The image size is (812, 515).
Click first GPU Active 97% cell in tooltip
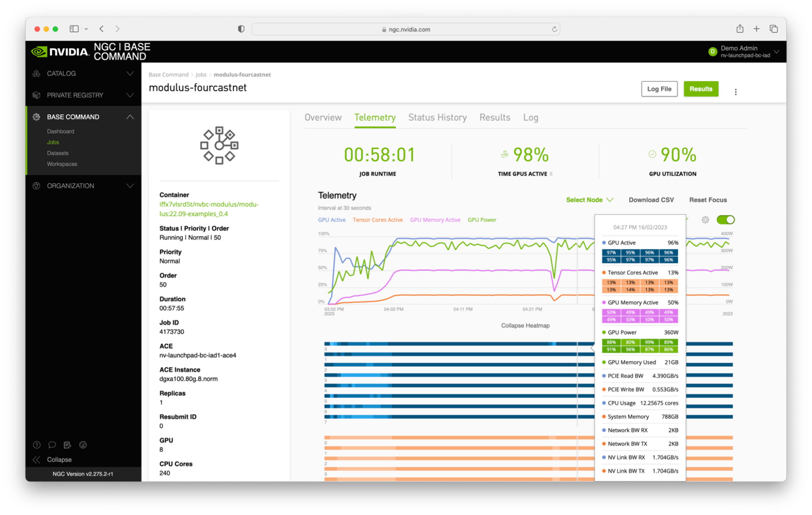point(611,253)
